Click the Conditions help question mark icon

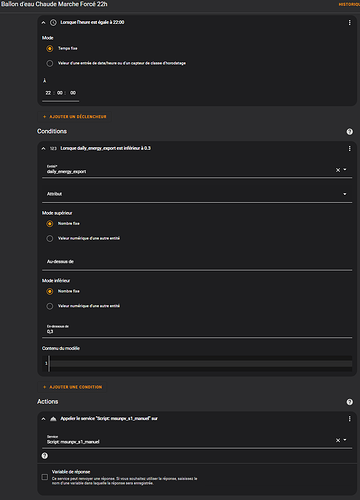349,132
